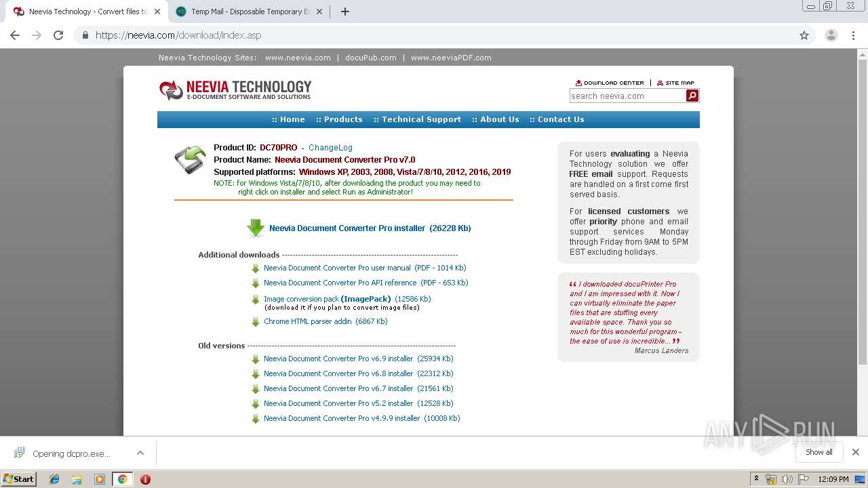Download Document Converter Pro v5.2 installer

click(x=358, y=404)
